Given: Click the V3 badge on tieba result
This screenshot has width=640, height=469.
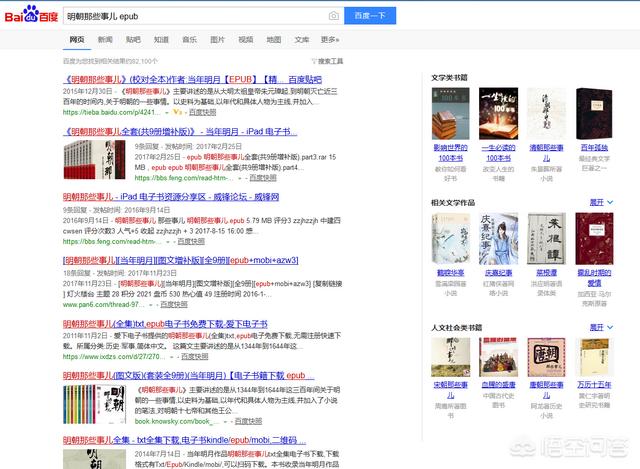Looking at the screenshot, I should 178,112.
